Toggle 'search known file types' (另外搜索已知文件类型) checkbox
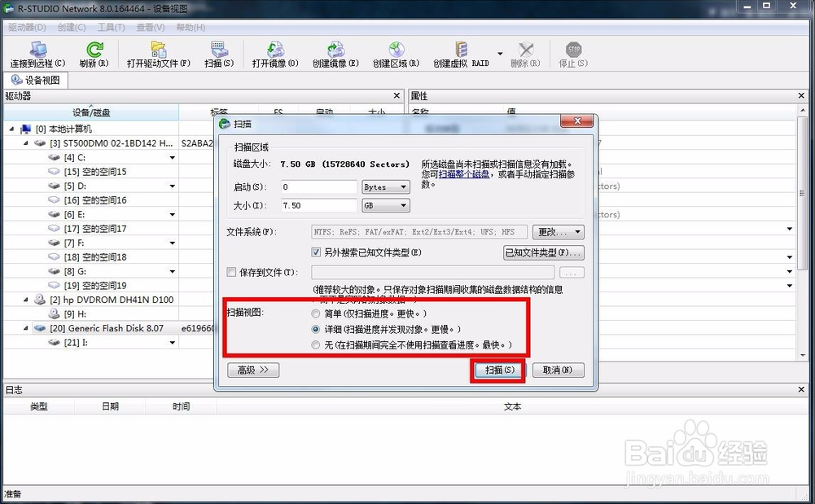The height and width of the screenshot is (504, 815). tap(316, 252)
